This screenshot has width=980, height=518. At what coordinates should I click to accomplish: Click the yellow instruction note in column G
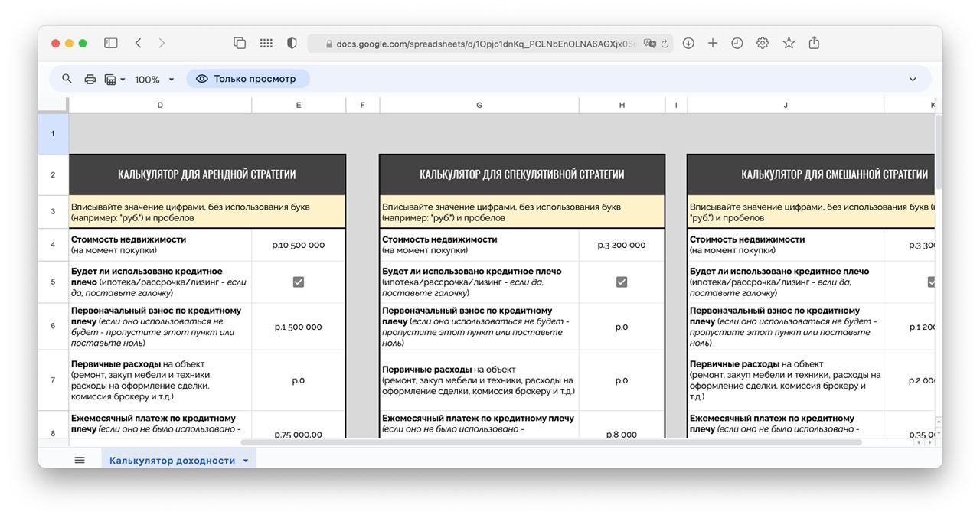(x=522, y=212)
